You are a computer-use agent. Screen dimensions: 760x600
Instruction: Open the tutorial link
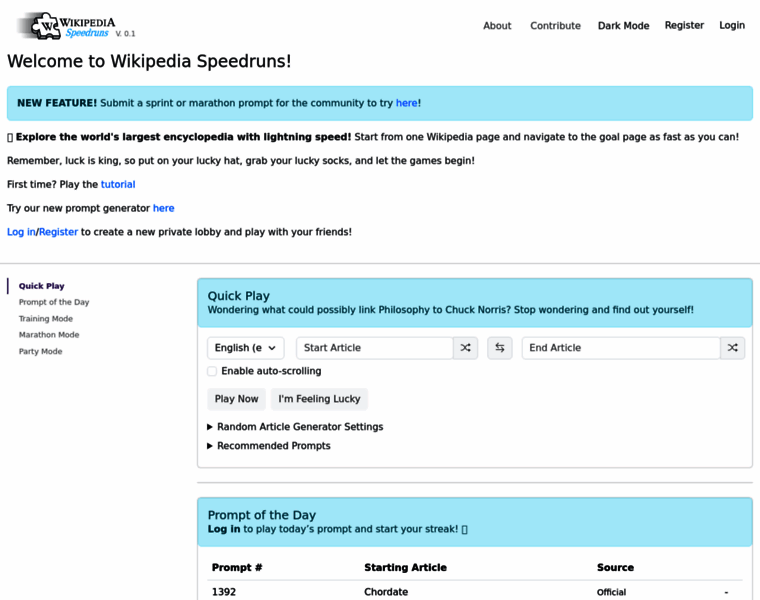tap(118, 184)
